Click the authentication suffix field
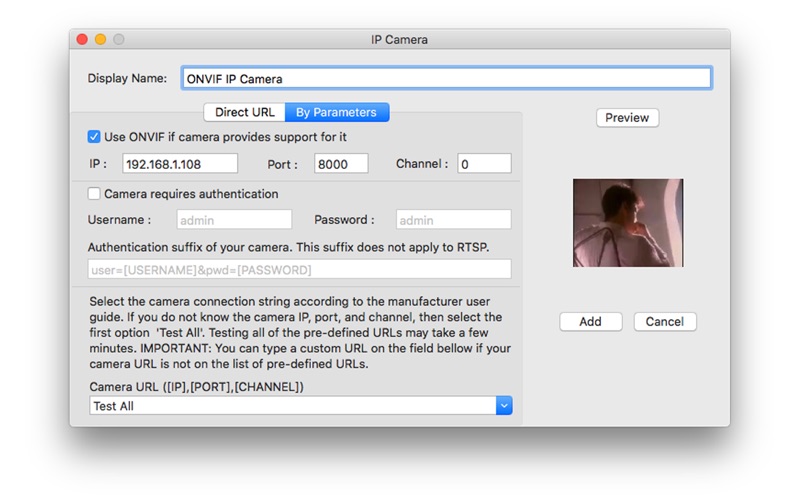The image size is (800, 500). click(299, 269)
